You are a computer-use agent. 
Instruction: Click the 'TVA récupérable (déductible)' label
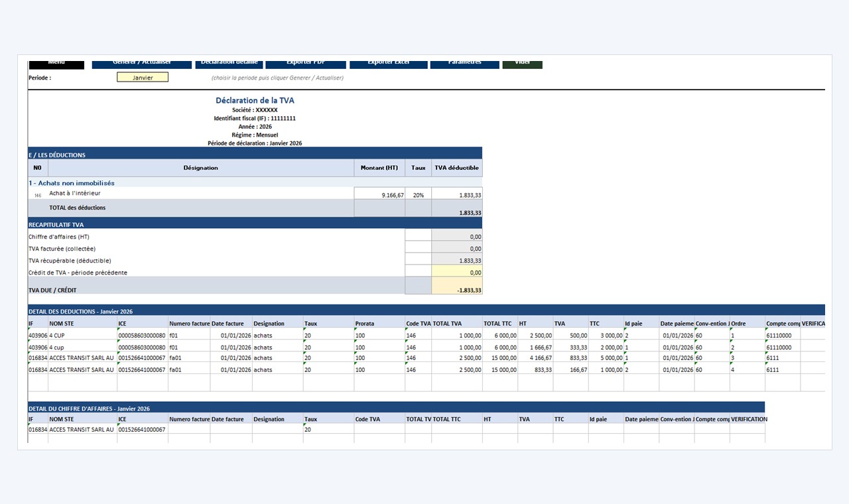(x=70, y=261)
